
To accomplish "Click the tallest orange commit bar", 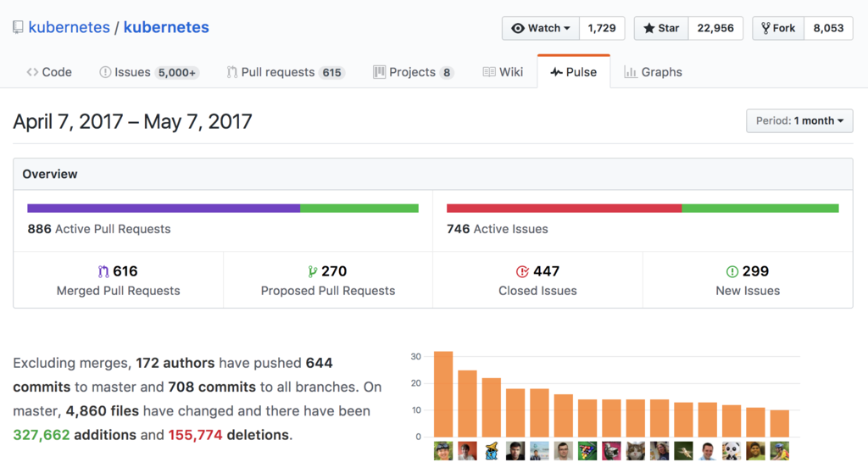I will pyautogui.click(x=443, y=394).
